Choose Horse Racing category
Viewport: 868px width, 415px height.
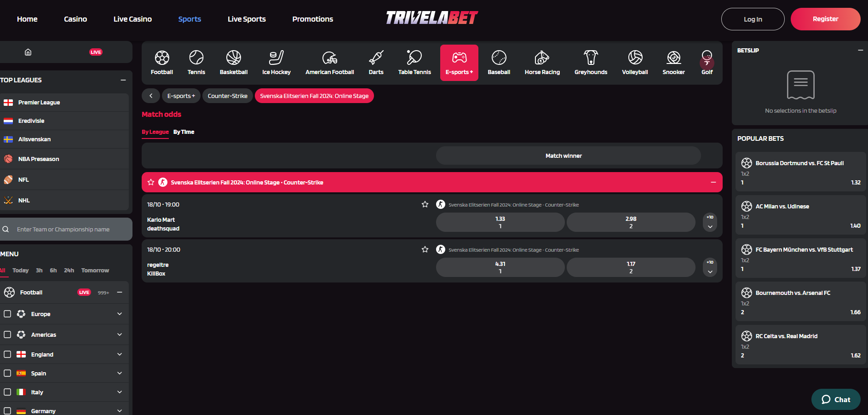click(x=542, y=63)
